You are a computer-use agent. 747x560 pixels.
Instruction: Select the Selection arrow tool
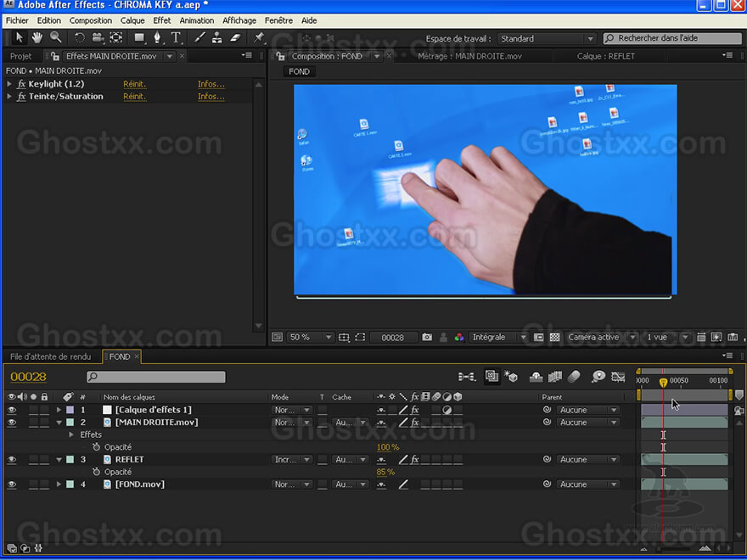point(19,37)
